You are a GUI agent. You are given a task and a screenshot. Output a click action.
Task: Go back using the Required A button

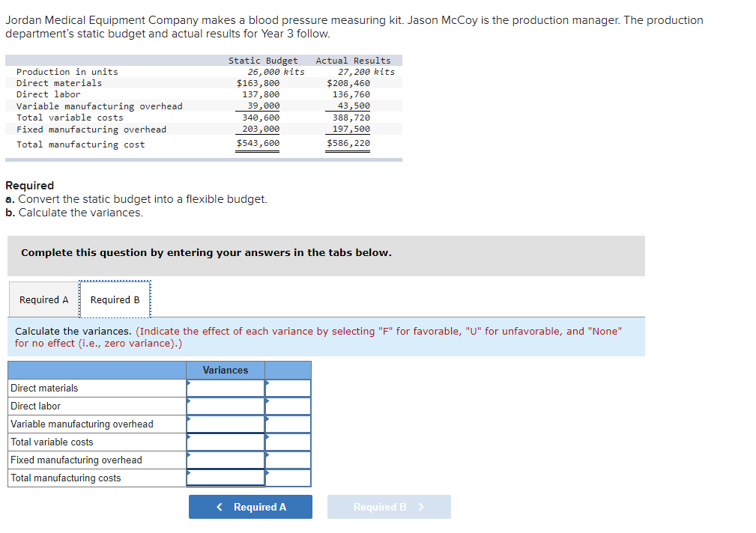pos(250,507)
